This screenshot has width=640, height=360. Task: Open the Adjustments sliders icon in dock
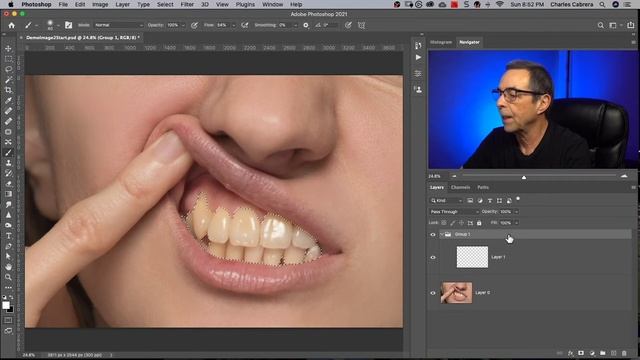pos(418,73)
